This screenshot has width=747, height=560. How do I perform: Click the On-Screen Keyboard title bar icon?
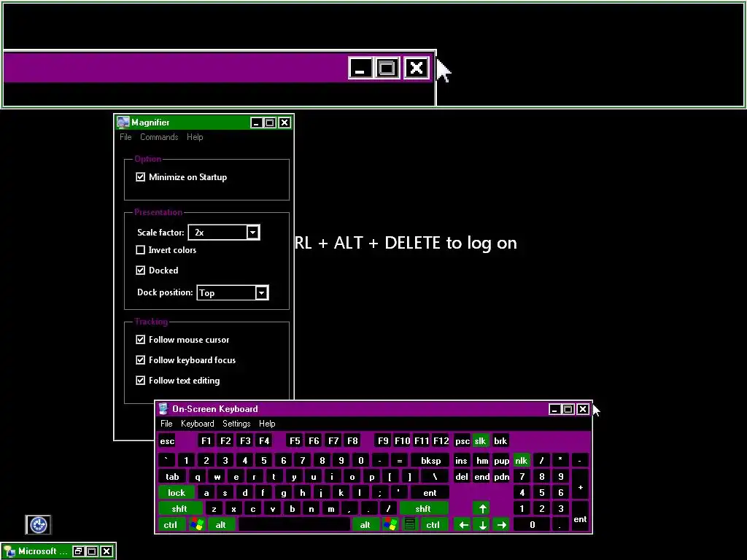[x=163, y=408]
